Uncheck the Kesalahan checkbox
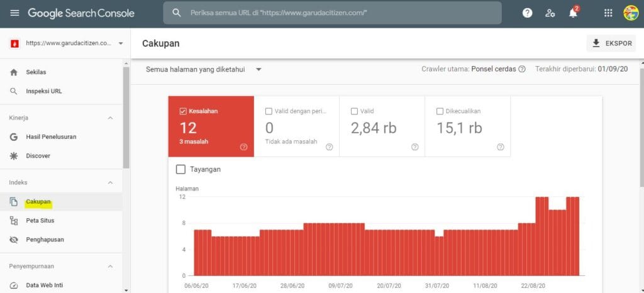Viewport: 644px width, 293px height. 183,111
